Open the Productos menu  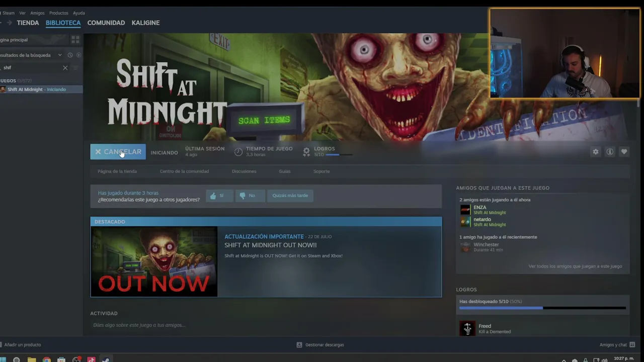click(x=58, y=13)
